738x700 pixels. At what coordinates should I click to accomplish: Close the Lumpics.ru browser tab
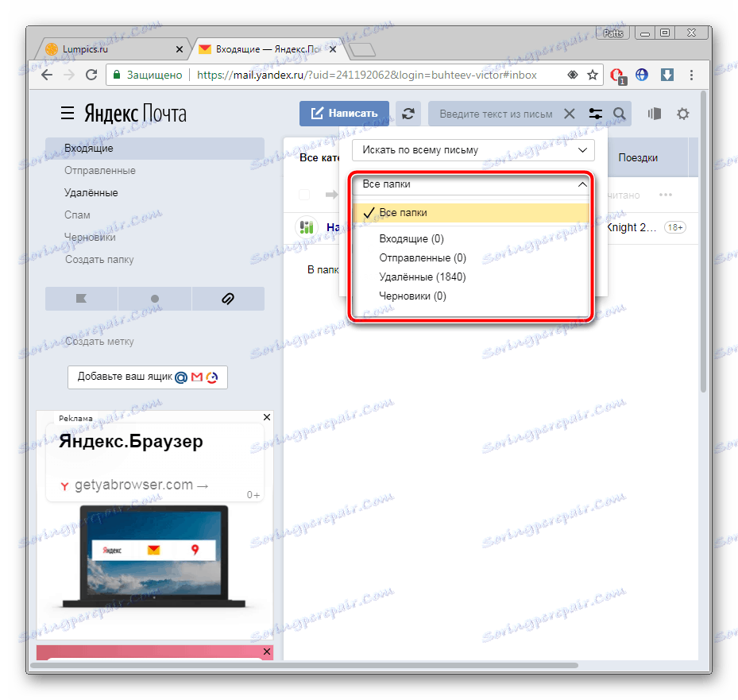[x=180, y=49]
